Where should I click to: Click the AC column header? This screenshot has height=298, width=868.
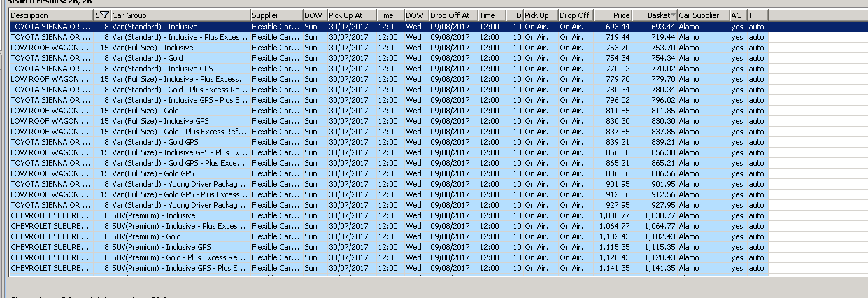(x=737, y=15)
